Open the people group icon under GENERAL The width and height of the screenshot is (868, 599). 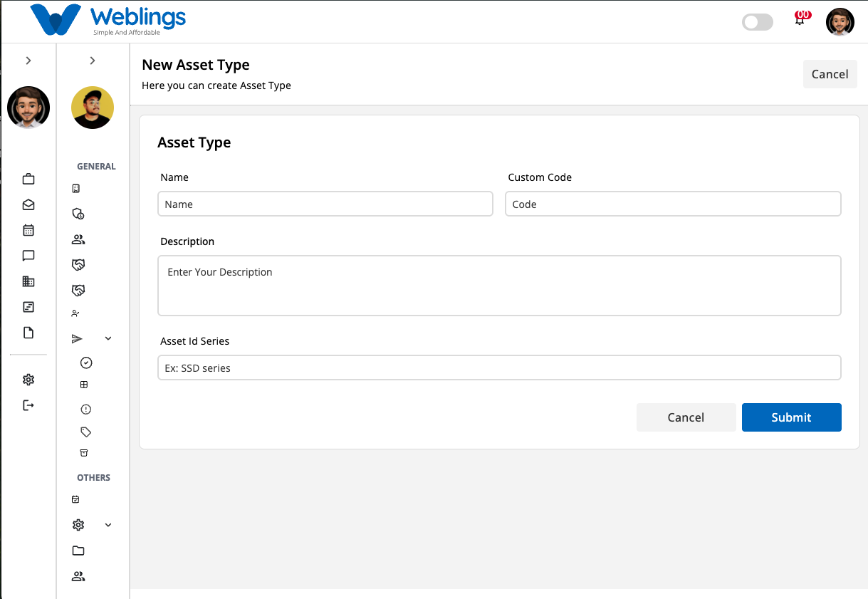[78, 239]
